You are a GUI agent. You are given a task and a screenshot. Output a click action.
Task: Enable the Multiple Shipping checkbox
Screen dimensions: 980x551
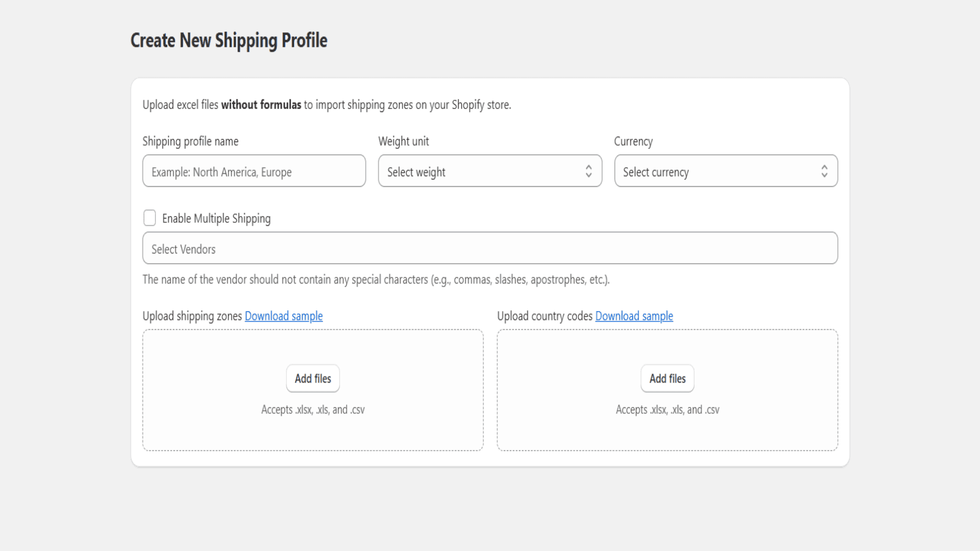click(x=149, y=218)
